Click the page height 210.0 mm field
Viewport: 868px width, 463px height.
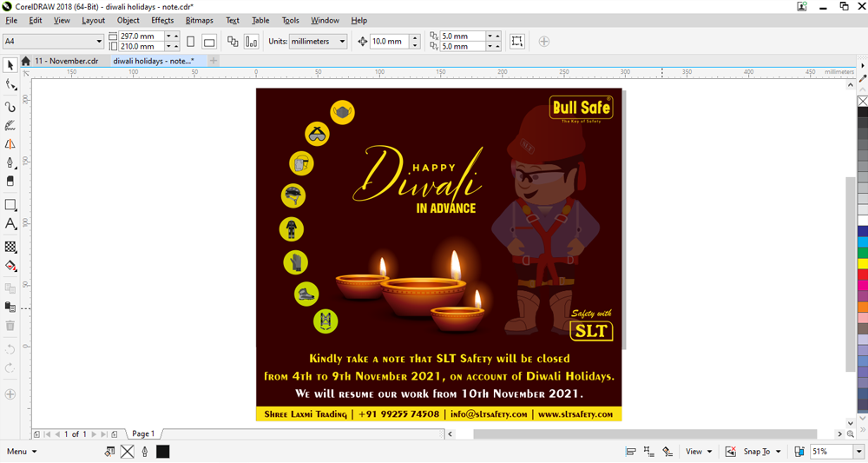click(x=141, y=47)
